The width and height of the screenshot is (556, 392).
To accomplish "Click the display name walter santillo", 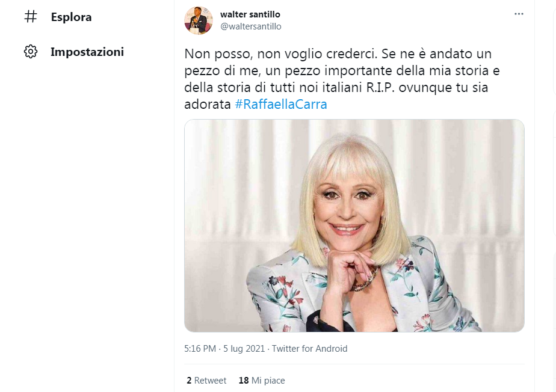I will point(250,14).
